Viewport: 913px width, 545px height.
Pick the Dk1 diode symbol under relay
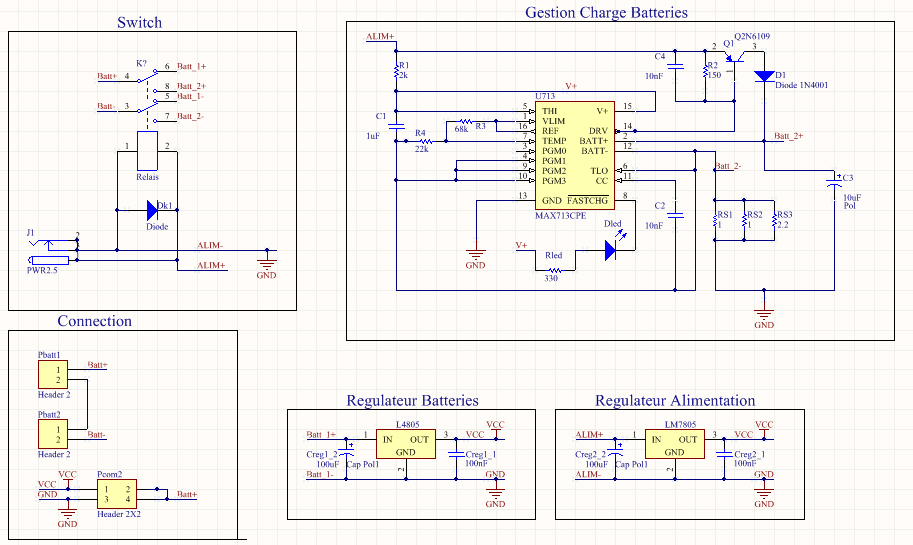click(x=153, y=210)
